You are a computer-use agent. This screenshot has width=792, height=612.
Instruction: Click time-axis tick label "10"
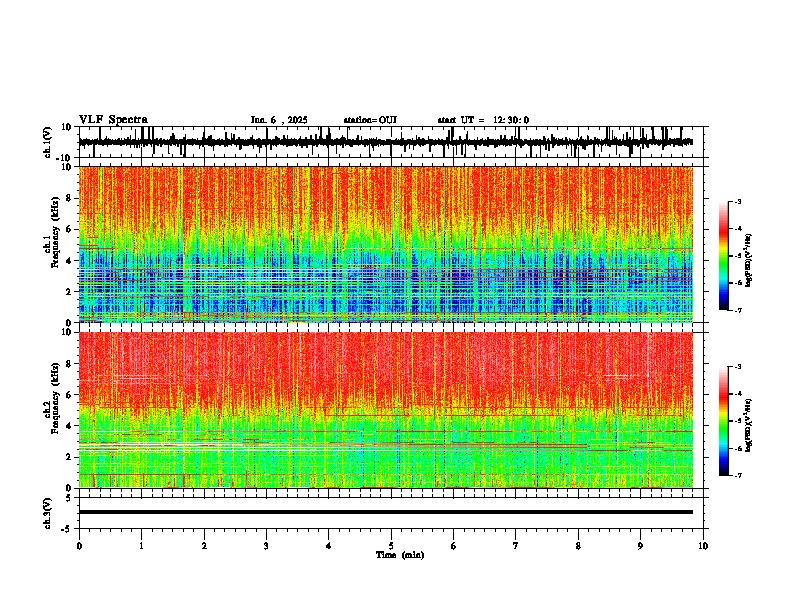[703, 546]
